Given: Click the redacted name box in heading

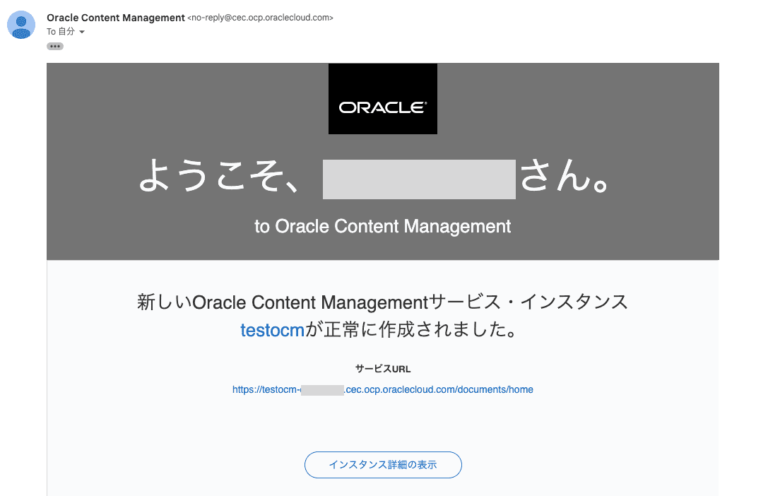Looking at the screenshot, I should click(418, 179).
